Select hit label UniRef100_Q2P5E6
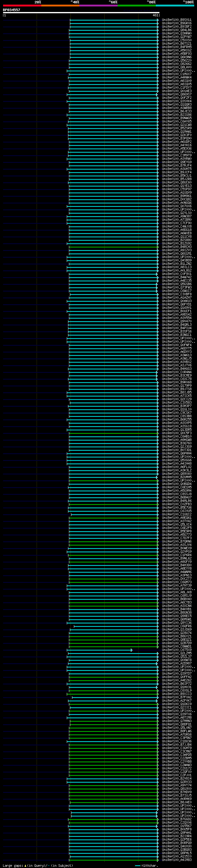The width and height of the screenshot is (197, 868). [x=176, y=839]
